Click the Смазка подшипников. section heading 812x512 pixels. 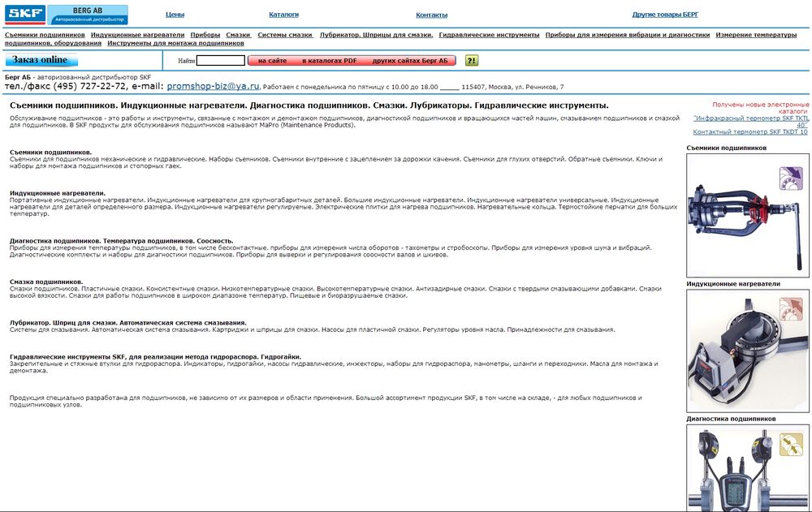[46, 282]
